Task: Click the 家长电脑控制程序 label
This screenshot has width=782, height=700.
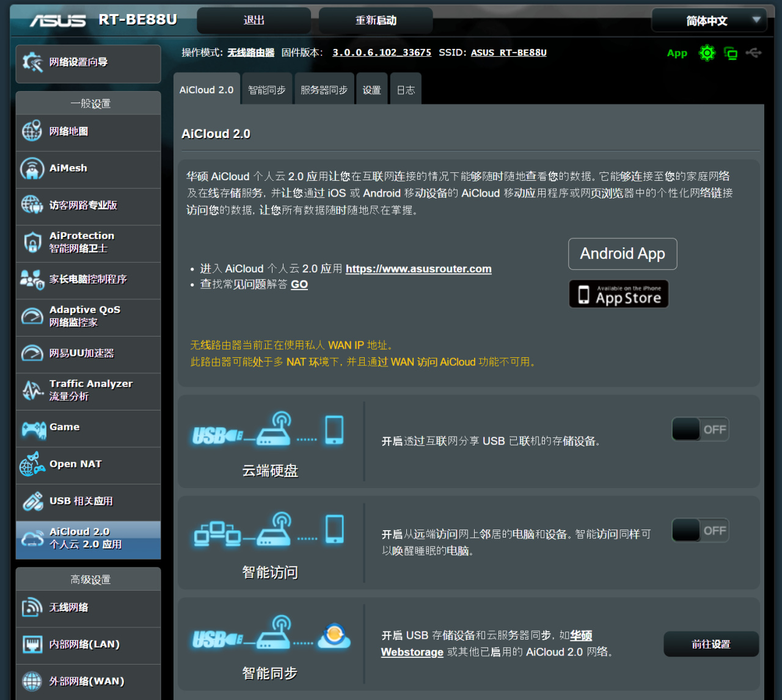Action: click(88, 279)
